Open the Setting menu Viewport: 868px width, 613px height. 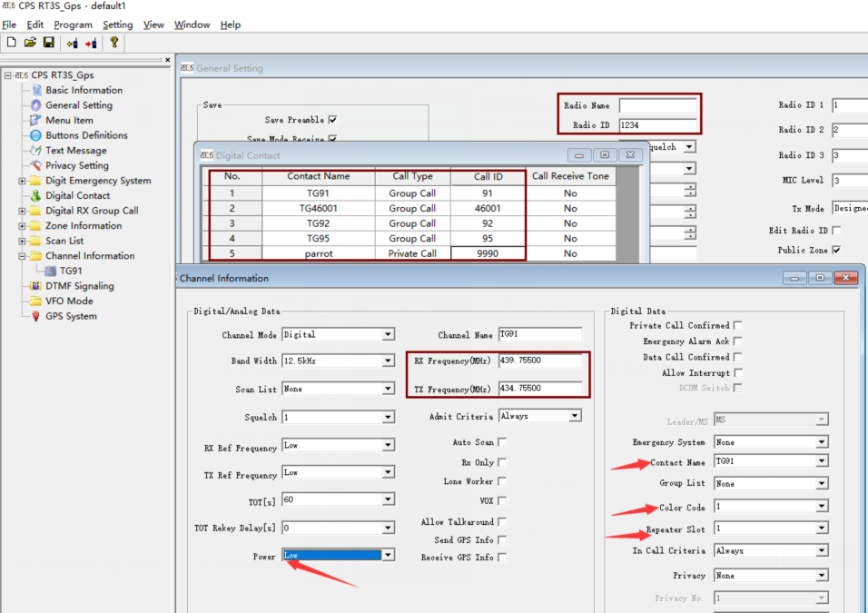click(117, 25)
